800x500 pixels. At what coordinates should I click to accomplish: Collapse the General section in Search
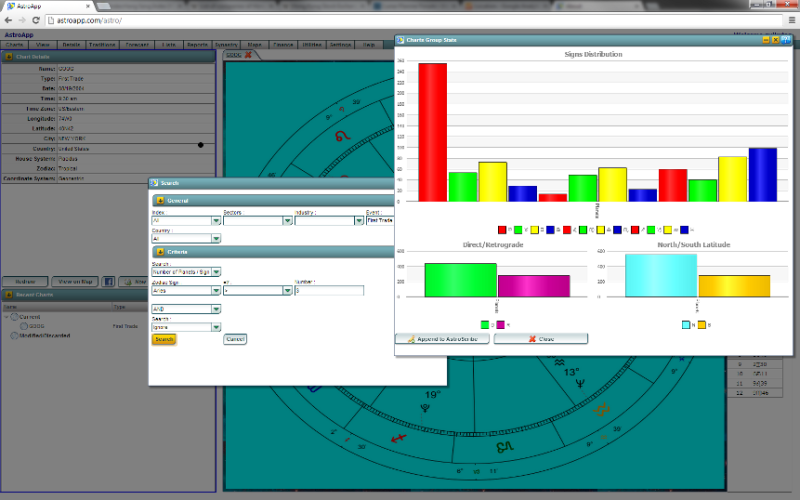(x=158, y=200)
